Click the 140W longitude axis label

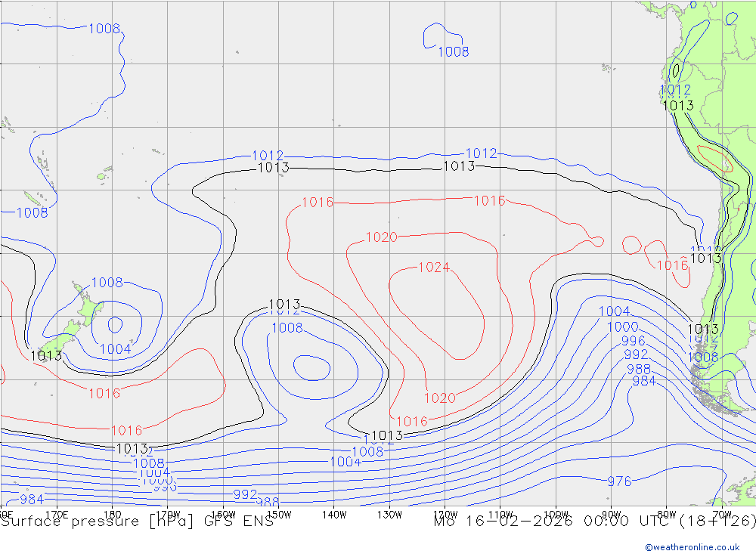pos(334,515)
